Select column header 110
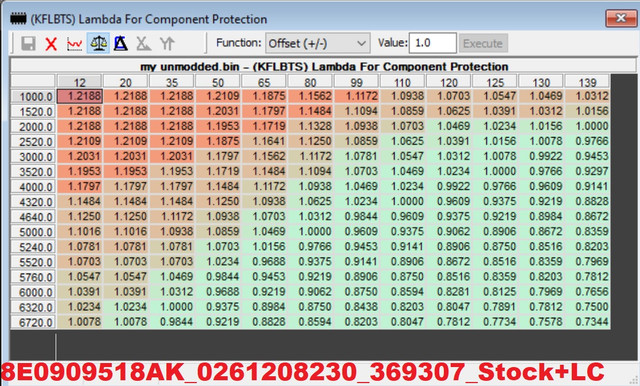The image size is (640, 386). click(402, 82)
